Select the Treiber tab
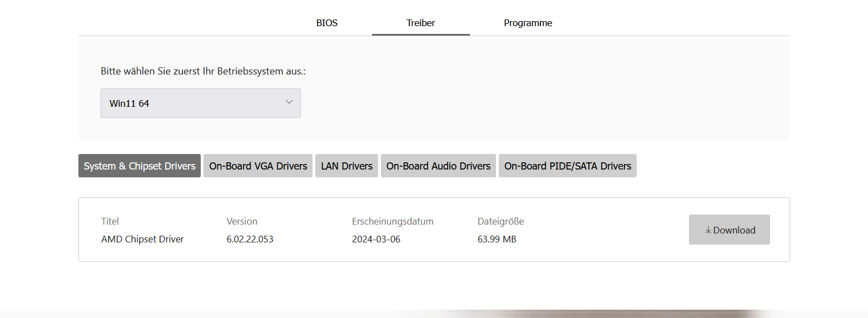 421,23
